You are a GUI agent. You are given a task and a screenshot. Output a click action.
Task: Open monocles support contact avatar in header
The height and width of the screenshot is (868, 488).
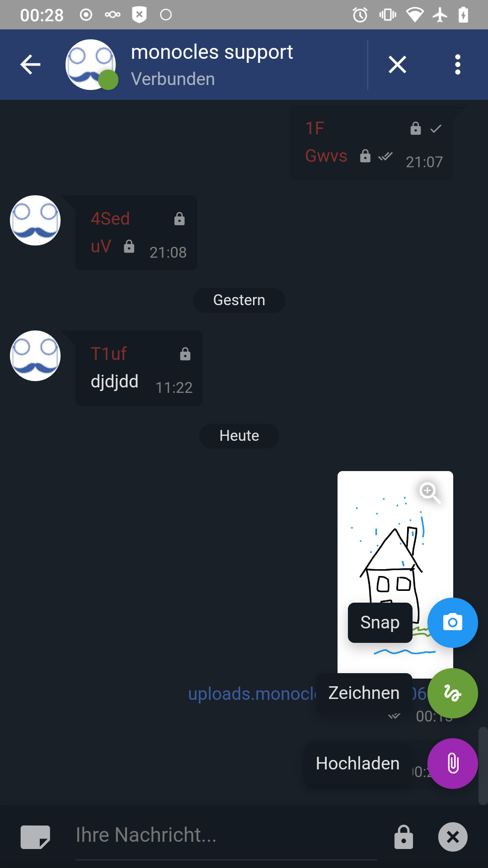click(x=91, y=65)
